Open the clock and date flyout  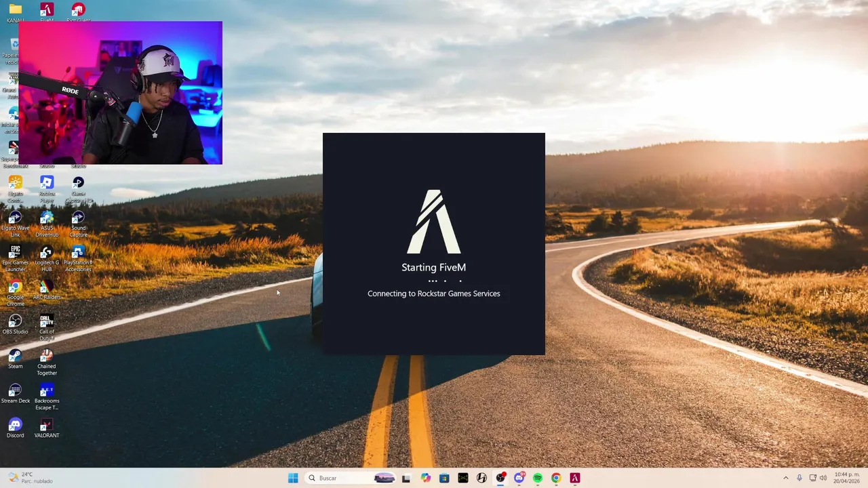click(847, 478)
